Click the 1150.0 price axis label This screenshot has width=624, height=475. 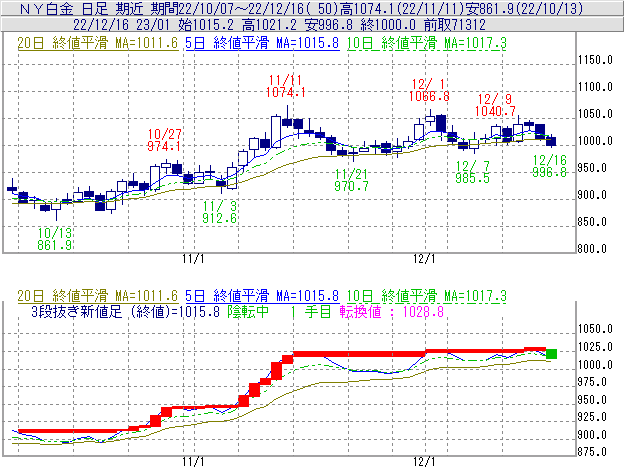tap(595, 60)
